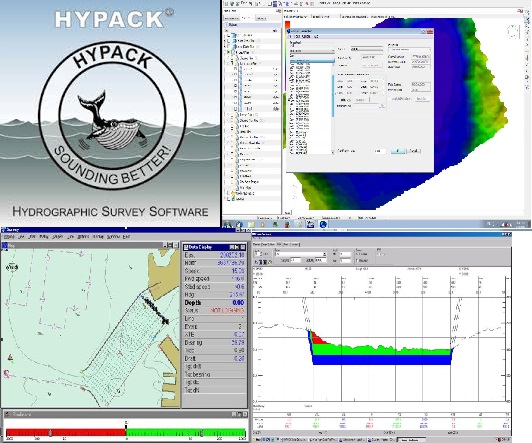Select the Hdg row in Data Display
Viewport: 532px width, 443px height.
214,294
